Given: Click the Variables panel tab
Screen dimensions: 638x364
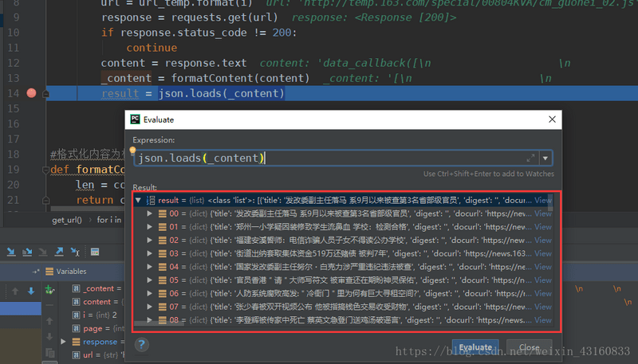Looking at the screenshot, I should [x=67, y=272].
